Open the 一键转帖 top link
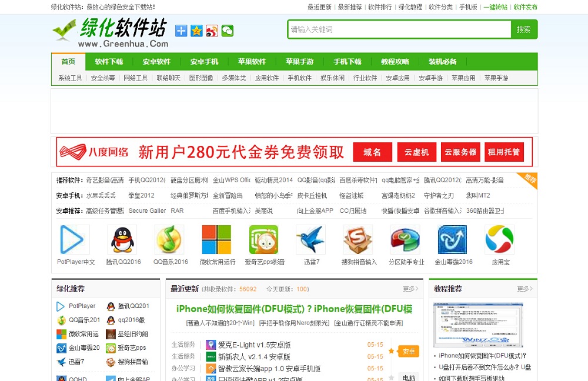 495,7
